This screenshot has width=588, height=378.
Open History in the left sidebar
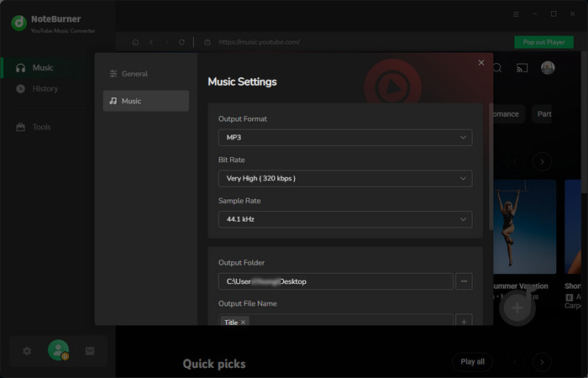point(45,89)
